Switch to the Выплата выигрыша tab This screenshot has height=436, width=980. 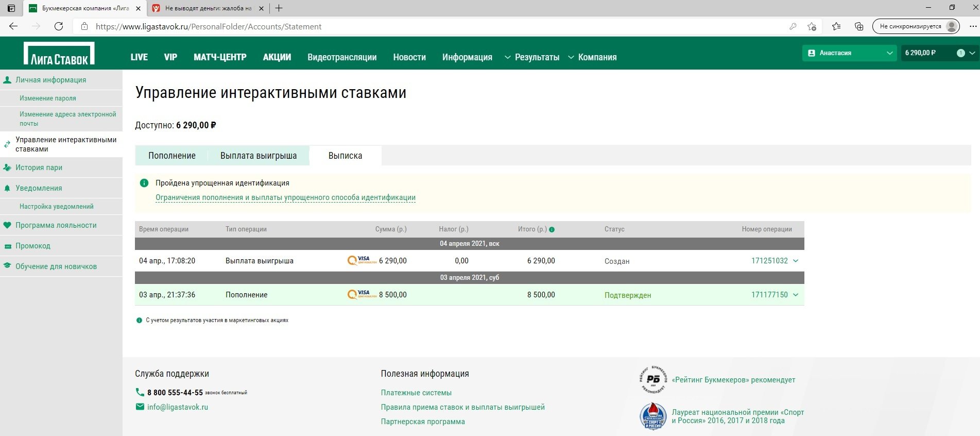(x=258, y=156)
